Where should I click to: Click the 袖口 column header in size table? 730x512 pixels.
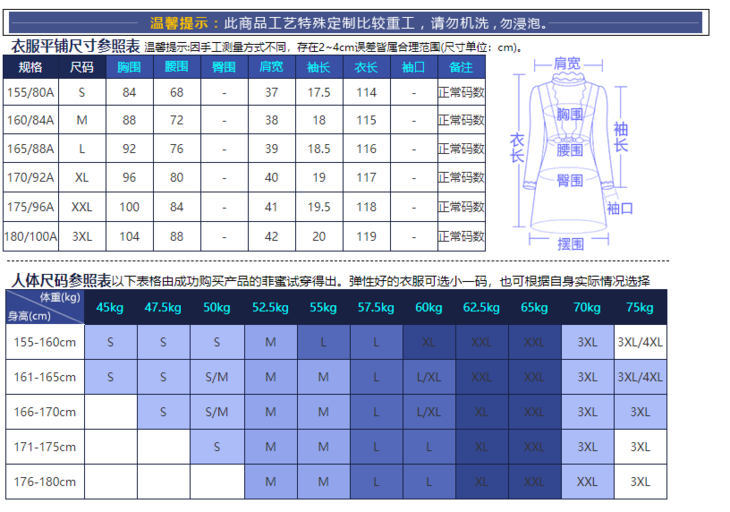[413, 67]
